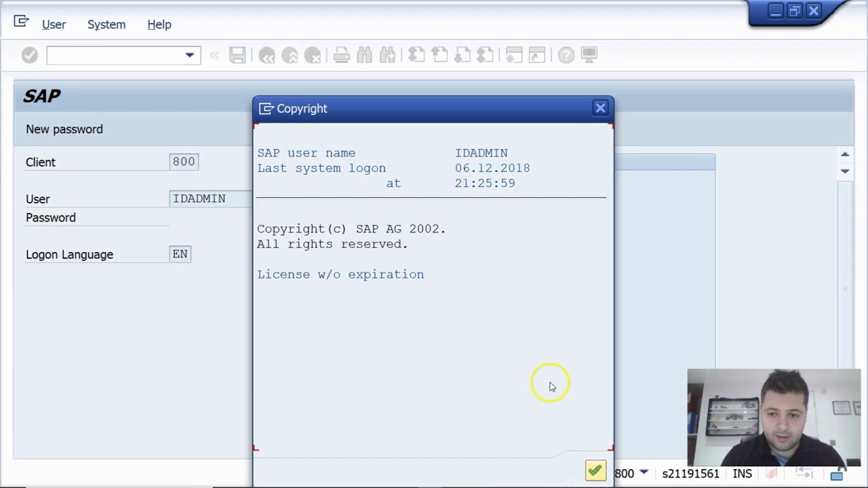Click the s21191561 server name in status bar
Viewport: 868px width, 488px height.
[x=690, y=474]
